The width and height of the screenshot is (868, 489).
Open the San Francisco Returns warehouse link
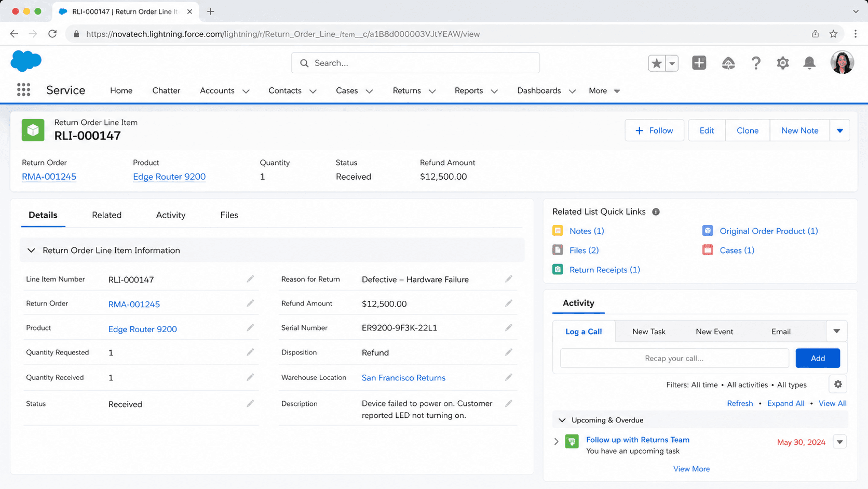click(403, 378)
